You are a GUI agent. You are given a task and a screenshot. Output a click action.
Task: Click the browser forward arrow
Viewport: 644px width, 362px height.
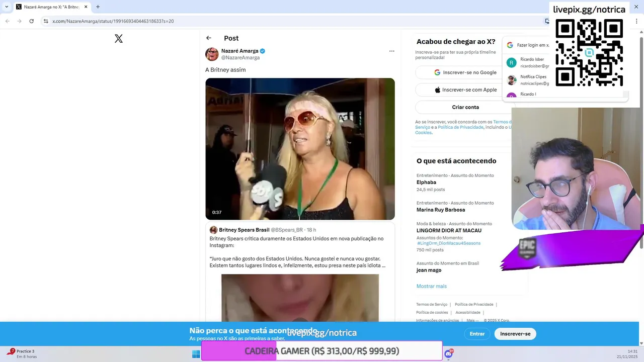pos(19,21)
